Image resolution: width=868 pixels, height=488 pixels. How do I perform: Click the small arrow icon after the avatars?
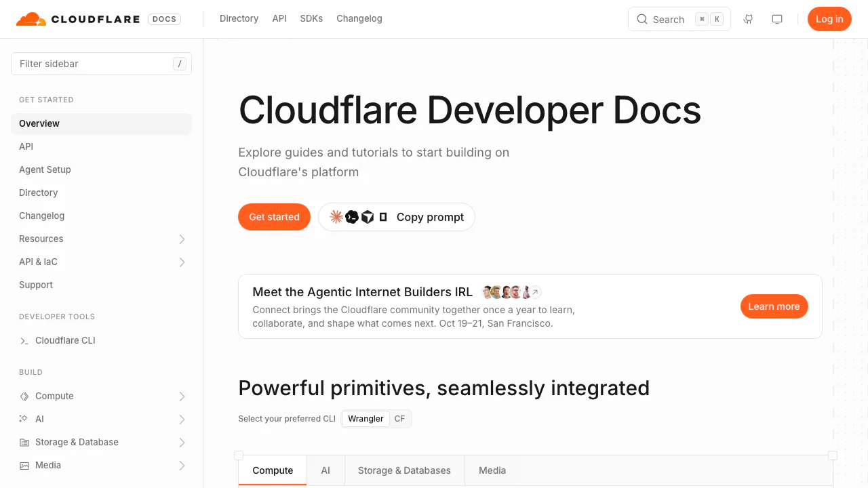tap(535, 292)
